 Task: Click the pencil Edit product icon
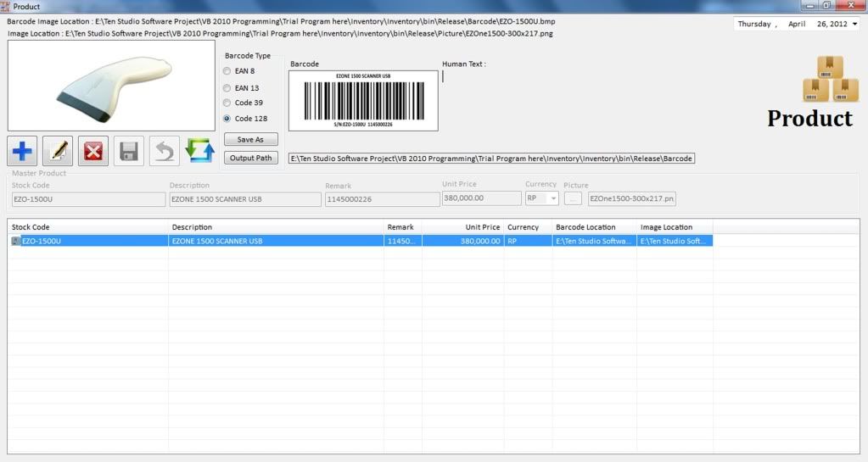point(58,151)
